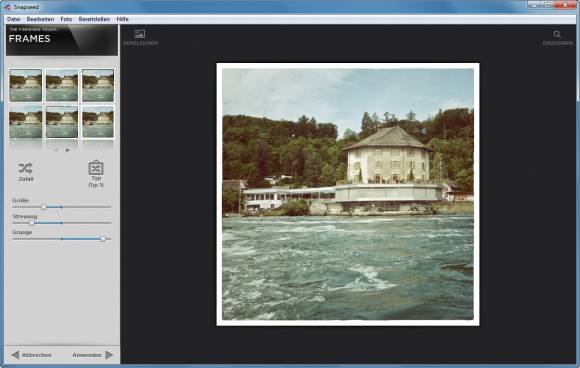Click the Anwenden button
The height and width of the screenshot is (368, 580).
click(x=93, y=355)
